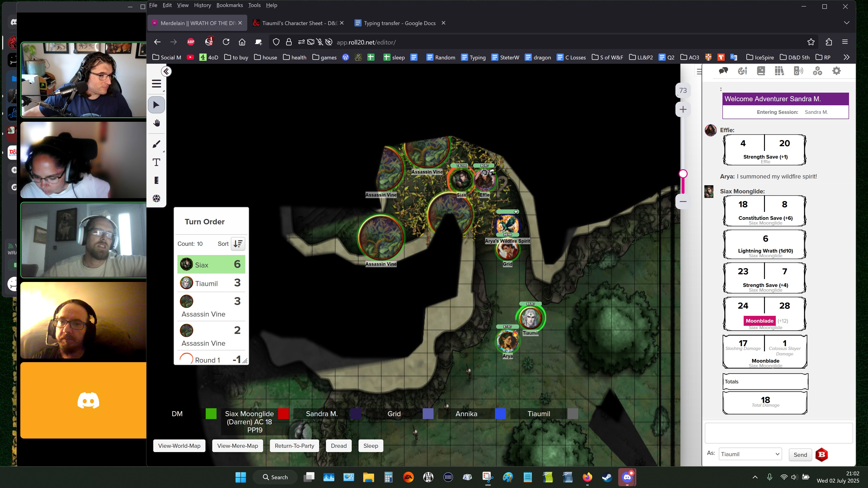Open the My Settings gear tab

[836, 71]
